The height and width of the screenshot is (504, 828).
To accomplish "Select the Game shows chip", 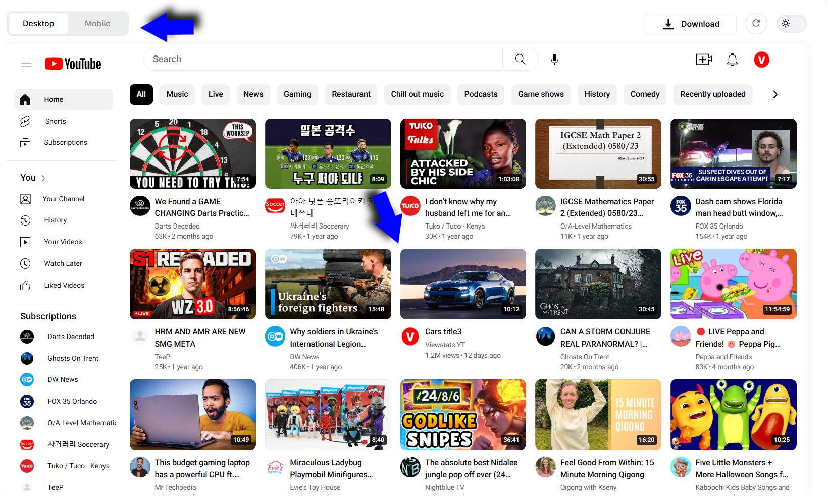I will 541,94.
